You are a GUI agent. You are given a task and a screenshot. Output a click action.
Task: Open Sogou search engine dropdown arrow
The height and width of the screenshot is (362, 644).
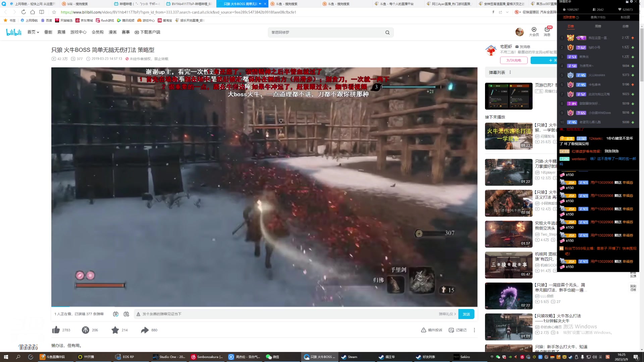[520, 12]
